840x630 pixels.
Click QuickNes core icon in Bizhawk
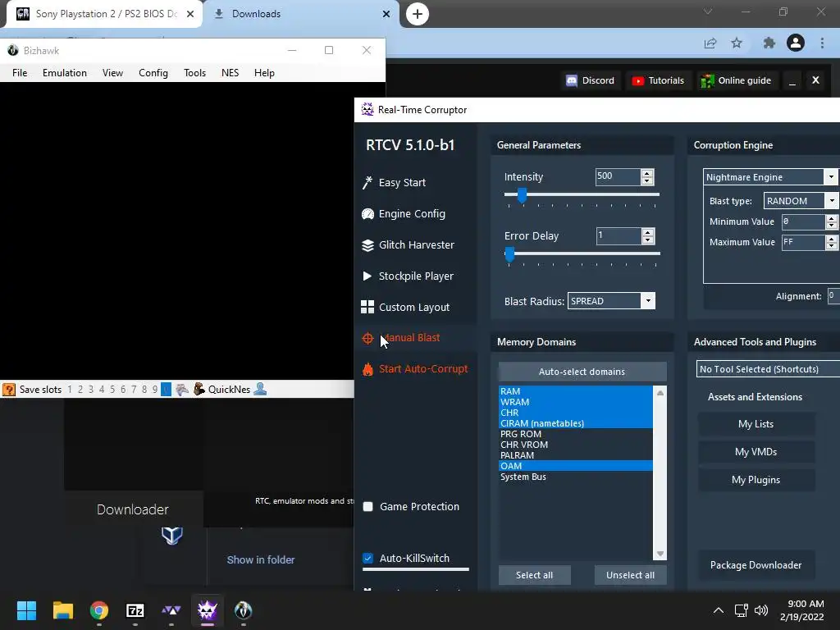click(199, 390)
